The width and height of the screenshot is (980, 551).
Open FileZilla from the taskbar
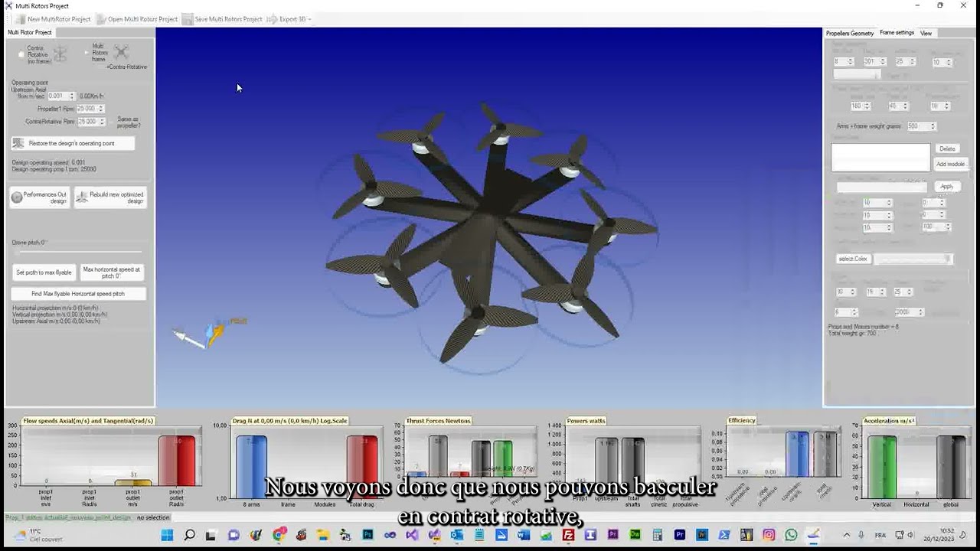[x=568, y=535]
